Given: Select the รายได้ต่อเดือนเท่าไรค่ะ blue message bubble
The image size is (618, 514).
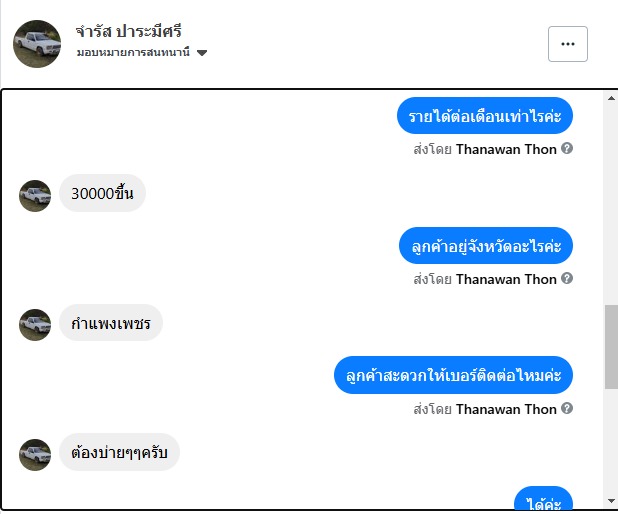Looking at the screenshot, I should coord(485,116).
